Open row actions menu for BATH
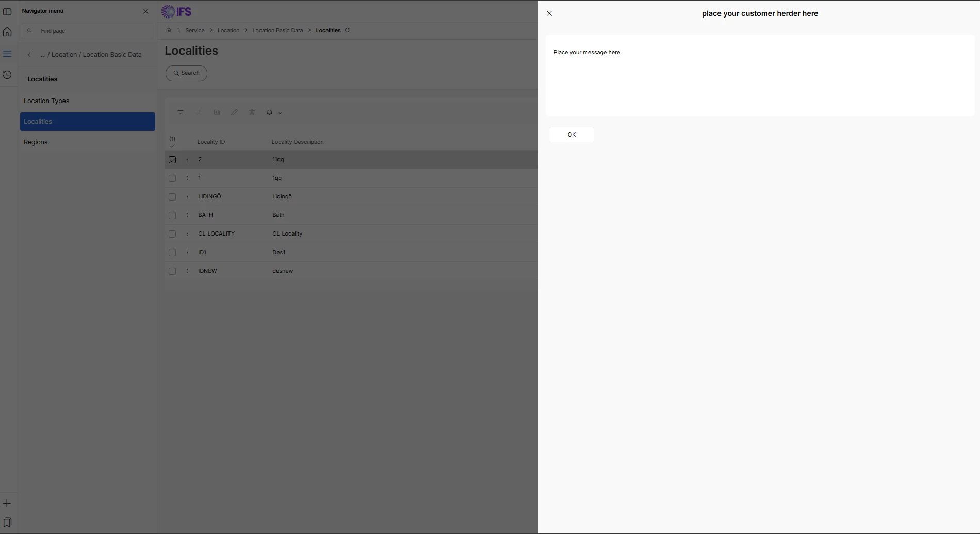This screenshot has width=980, height=534. [x=187, y=215]
